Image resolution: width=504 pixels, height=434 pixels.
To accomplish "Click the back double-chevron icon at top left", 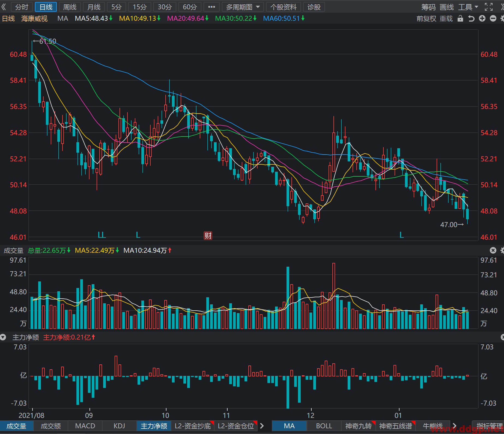I will click(x=4, y=7).
